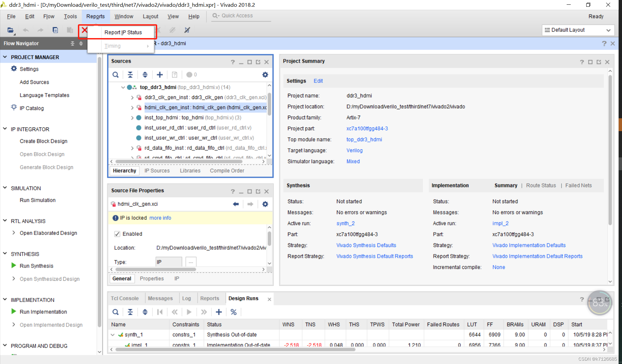Expand all in Sources toolbar
Viewport: 622px width, 364px height.
pos(145,75)
